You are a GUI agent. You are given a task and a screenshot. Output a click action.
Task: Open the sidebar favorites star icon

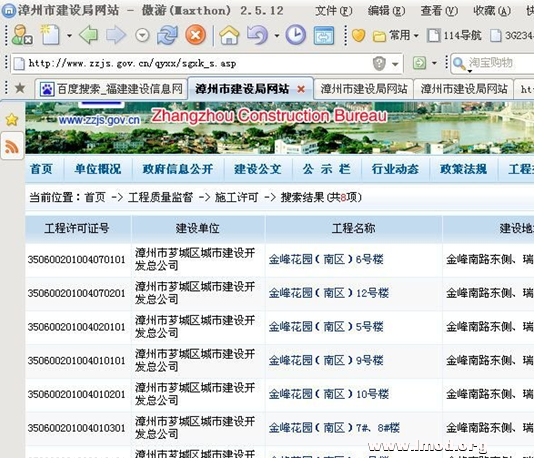[12, 120]
